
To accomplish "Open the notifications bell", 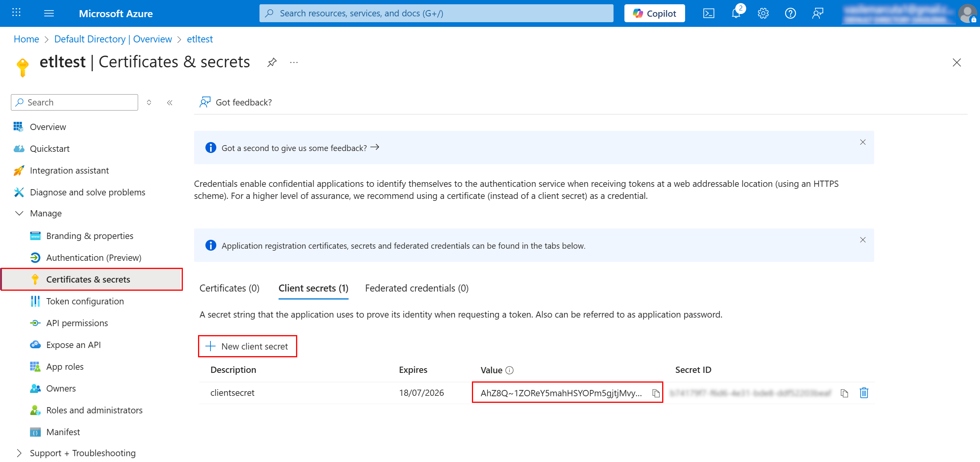I will (x=736, y=14).
